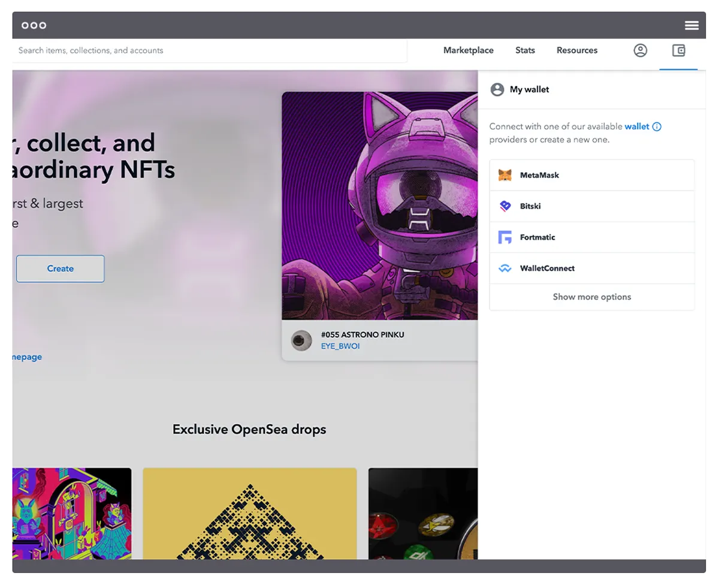The width and height of the screenshot is (719, 588).
Task: Click the MetaMask fox icon
Action: (x=505, y=175)
